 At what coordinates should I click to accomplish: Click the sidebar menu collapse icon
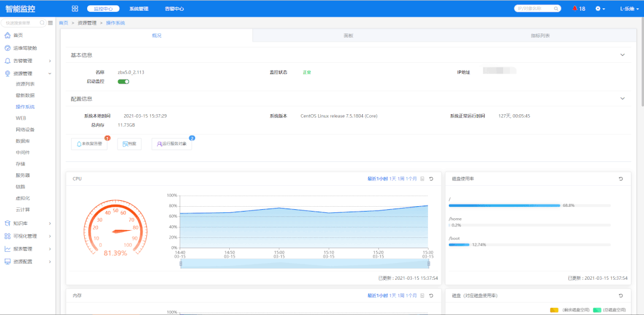50,23
